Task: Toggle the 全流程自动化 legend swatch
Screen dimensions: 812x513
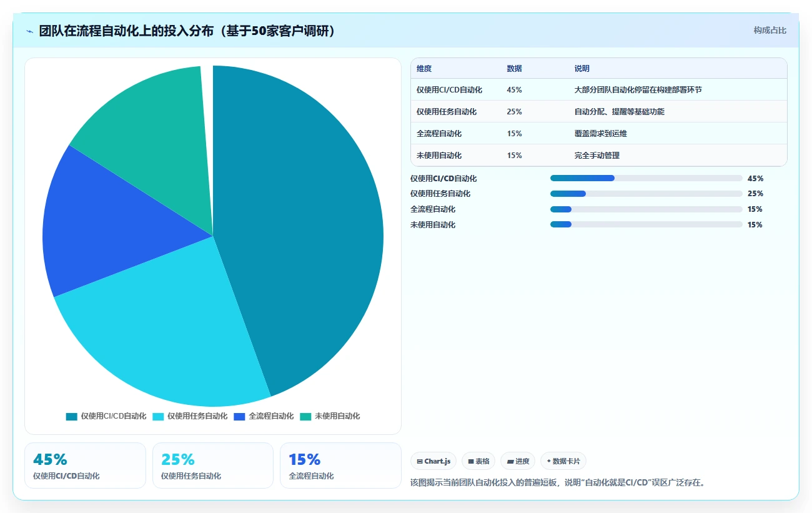Action: [239, 416]
